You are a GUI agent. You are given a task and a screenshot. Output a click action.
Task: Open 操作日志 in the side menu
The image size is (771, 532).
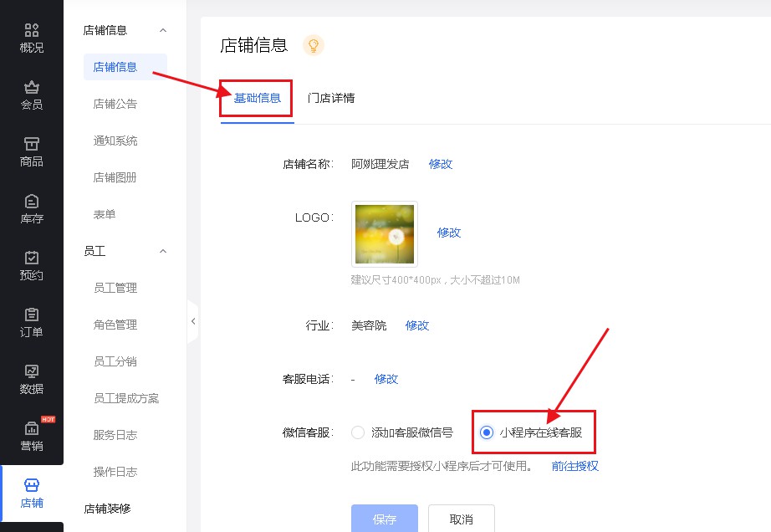(115, 472)
